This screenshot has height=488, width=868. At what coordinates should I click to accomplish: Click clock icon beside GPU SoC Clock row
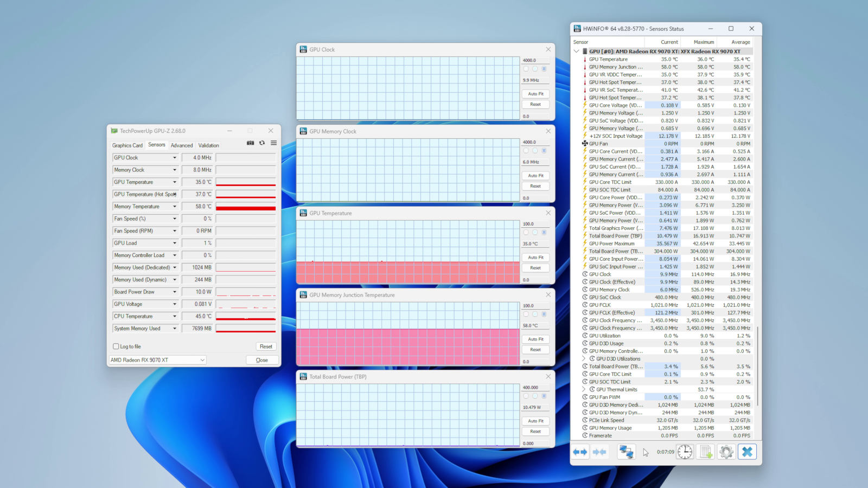pyautogui.click(x=585, y=297)
